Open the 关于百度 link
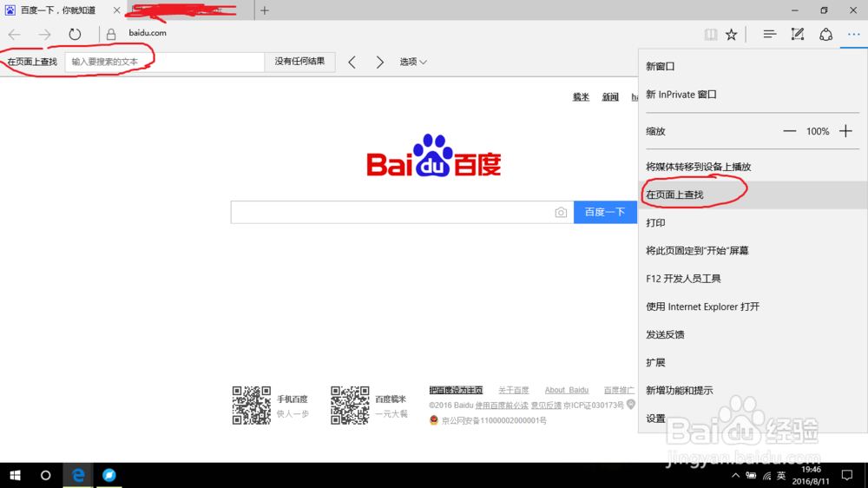Image resolution: width=868 pixels, height=488 pixels. [x=513, y=391]
